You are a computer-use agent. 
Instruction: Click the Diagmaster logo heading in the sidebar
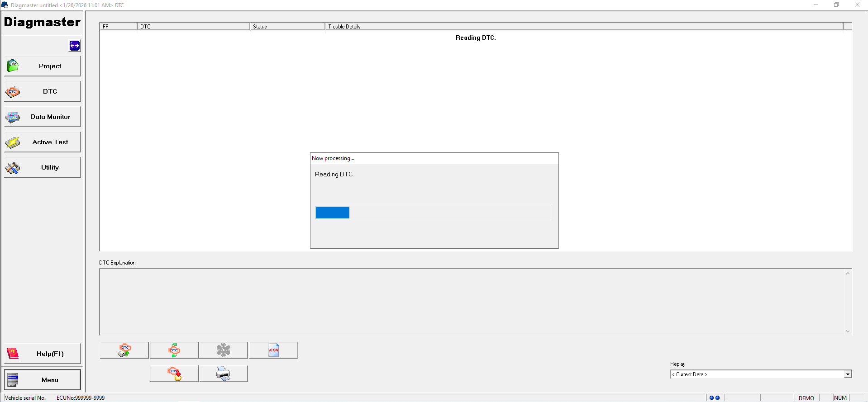42,22
